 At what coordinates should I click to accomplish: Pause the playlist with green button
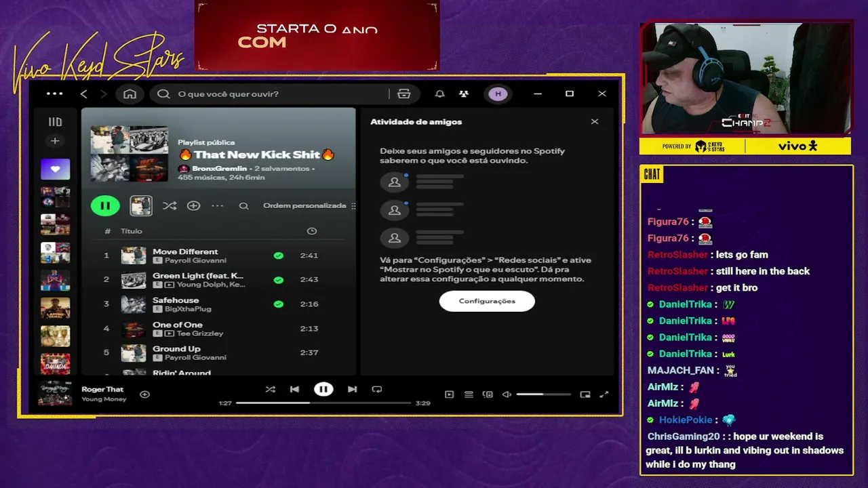tap(105, 205)
